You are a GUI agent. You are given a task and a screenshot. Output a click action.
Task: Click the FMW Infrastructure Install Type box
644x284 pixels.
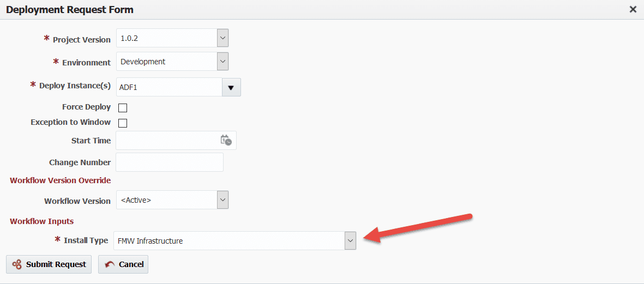pos(229,240)
